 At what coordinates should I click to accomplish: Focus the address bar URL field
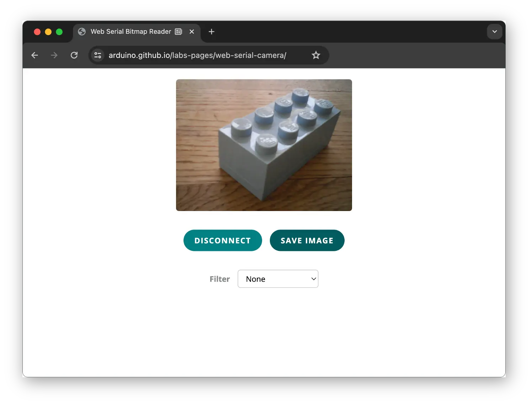click(197, 55)
